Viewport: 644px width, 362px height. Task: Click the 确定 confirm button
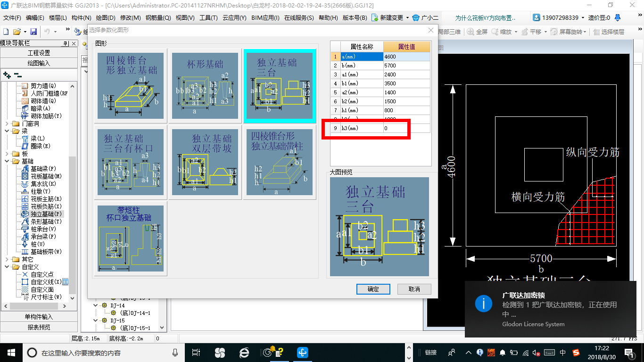373,289
